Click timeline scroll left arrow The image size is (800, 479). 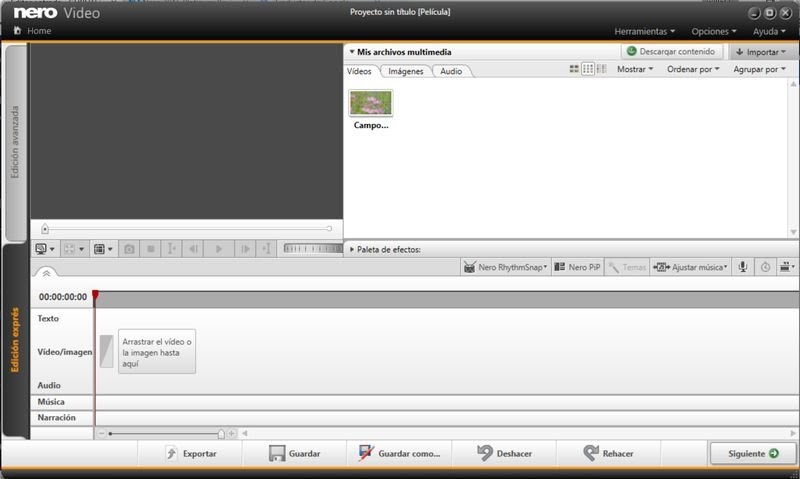[245, 434]
